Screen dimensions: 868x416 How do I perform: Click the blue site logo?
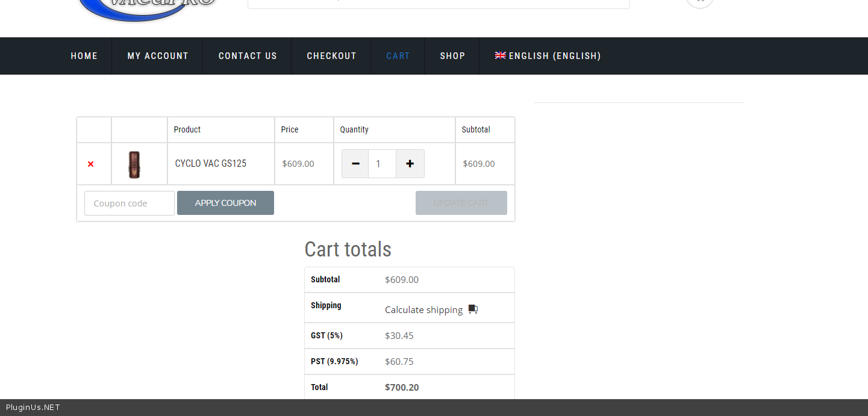148,8
